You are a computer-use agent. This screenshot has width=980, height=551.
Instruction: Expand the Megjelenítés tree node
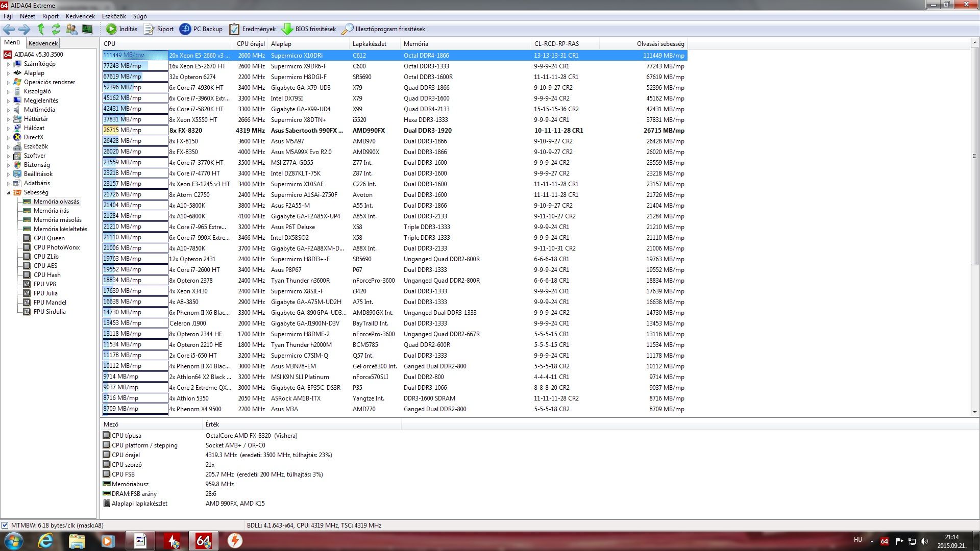click(8, 101)
